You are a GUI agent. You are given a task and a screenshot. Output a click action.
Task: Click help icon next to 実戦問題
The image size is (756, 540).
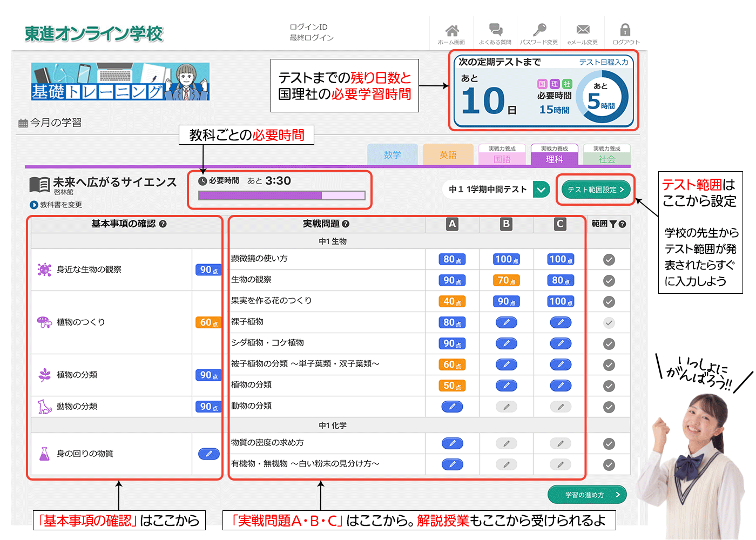point(346,224)
